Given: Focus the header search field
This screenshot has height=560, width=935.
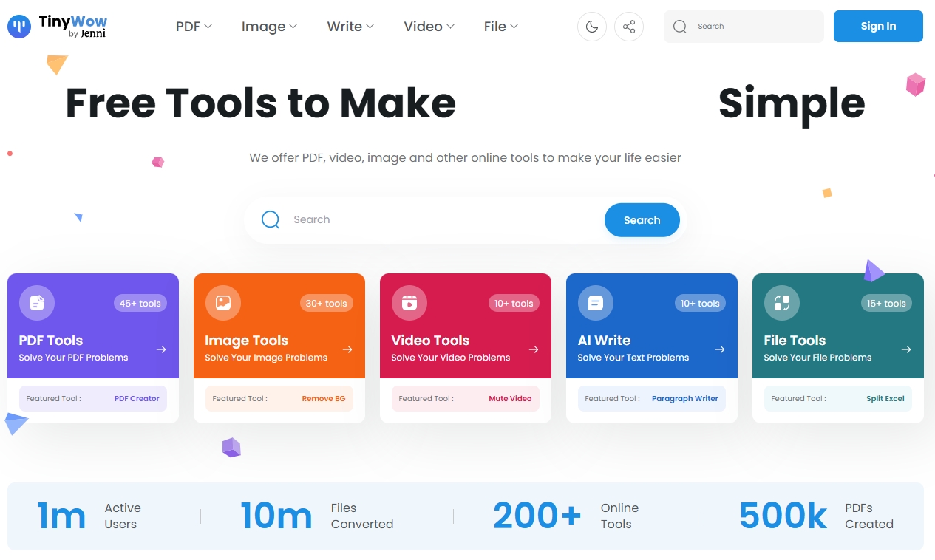Looking at the screenshot, I should point(744,27).
